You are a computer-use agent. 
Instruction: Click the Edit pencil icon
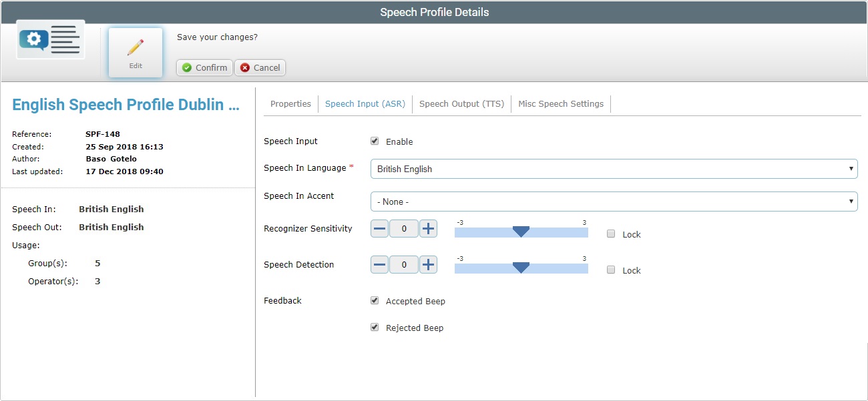point(135,47)
